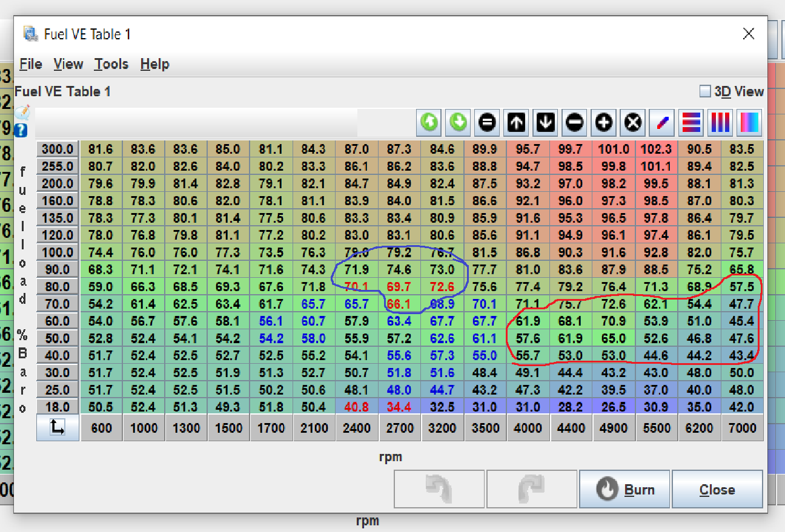Select cell with value 59.0
The image size is (785, 532).
(x=101, y=287)
